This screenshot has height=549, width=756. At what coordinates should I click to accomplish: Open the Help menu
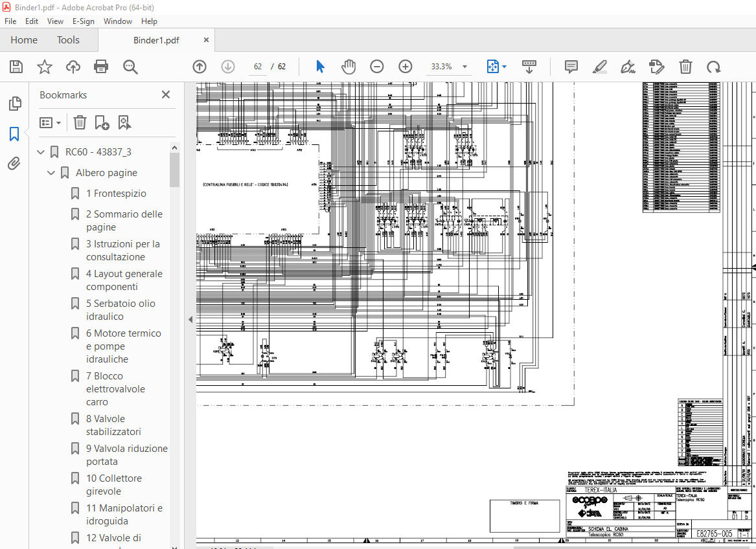pos(149,21)
